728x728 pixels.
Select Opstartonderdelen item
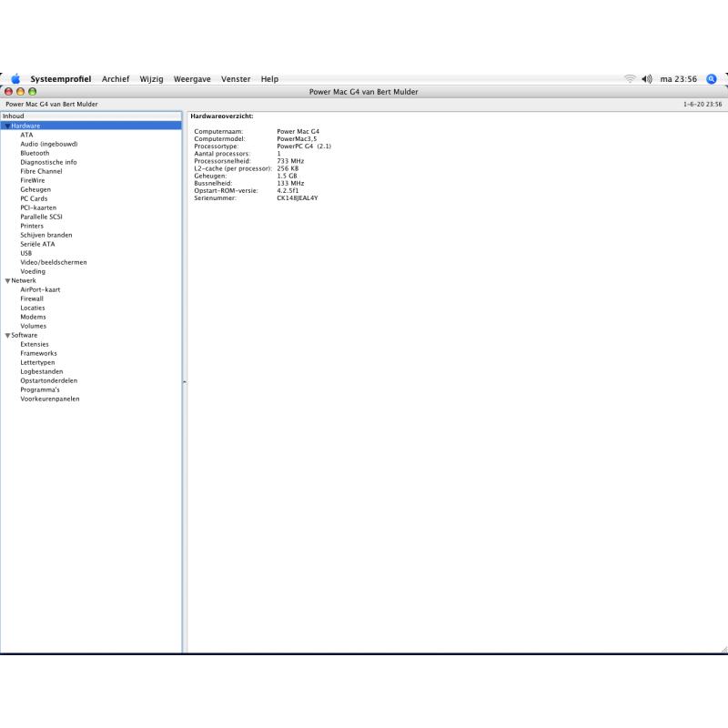click(49, 380)
